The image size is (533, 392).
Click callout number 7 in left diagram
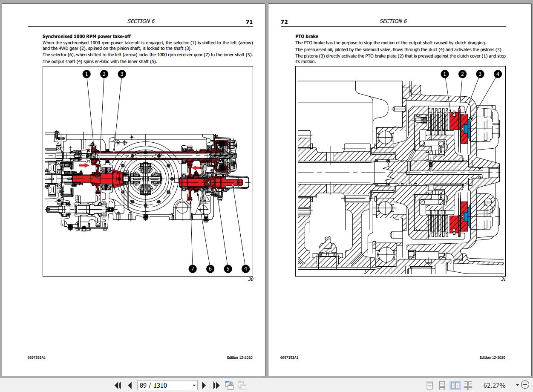pos(193,268)
